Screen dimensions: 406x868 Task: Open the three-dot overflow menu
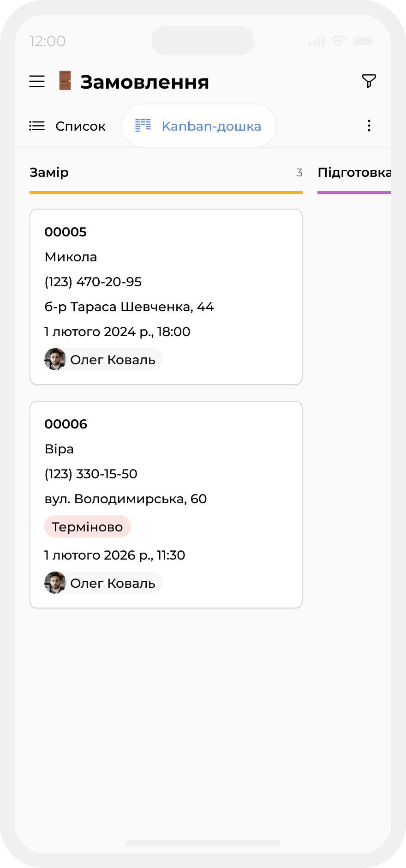coord(369,125)
